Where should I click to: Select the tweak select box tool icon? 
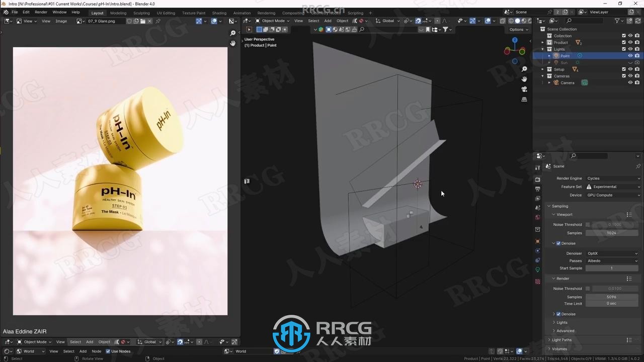[249, 29]
